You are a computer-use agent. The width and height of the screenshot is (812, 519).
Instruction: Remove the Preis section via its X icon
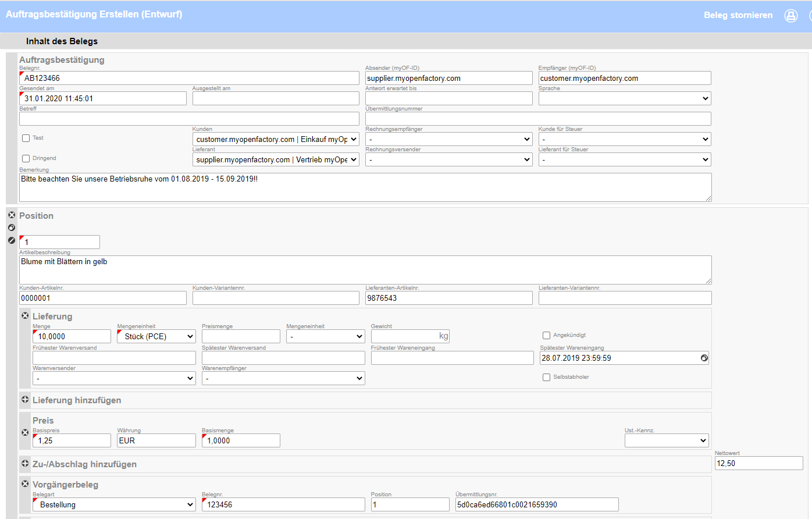[25, 433]
